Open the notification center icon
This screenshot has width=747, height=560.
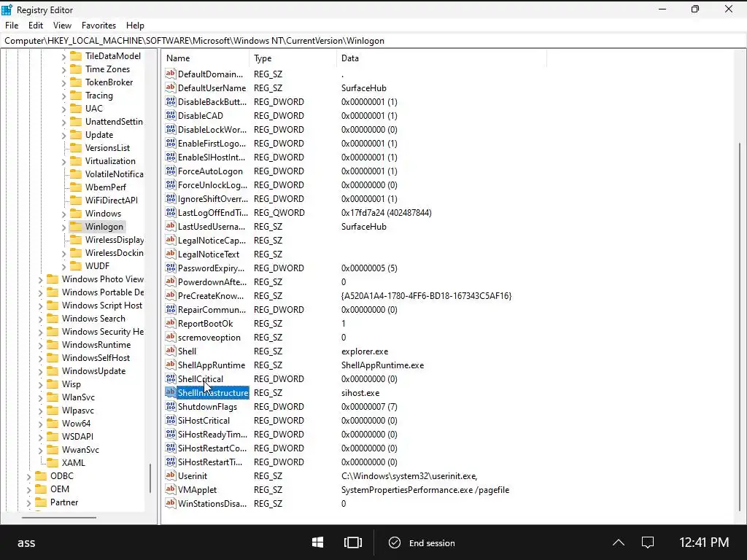tap(648, 542)
